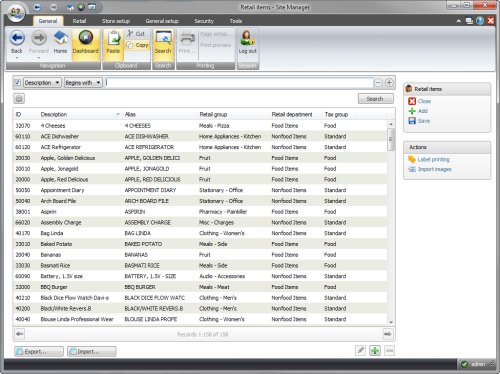
Task: Click into the search text field
Action: tap(239, 83)
